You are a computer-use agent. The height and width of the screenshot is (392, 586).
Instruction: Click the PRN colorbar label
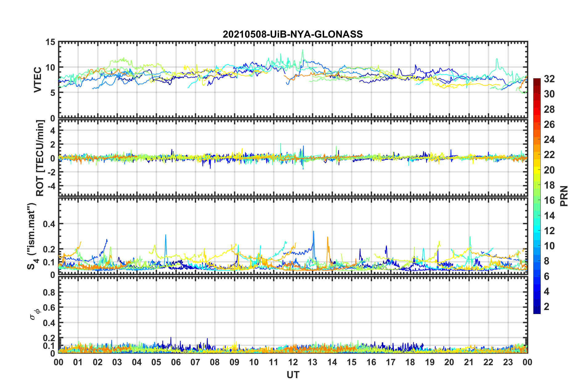click(x=564, y=196)
